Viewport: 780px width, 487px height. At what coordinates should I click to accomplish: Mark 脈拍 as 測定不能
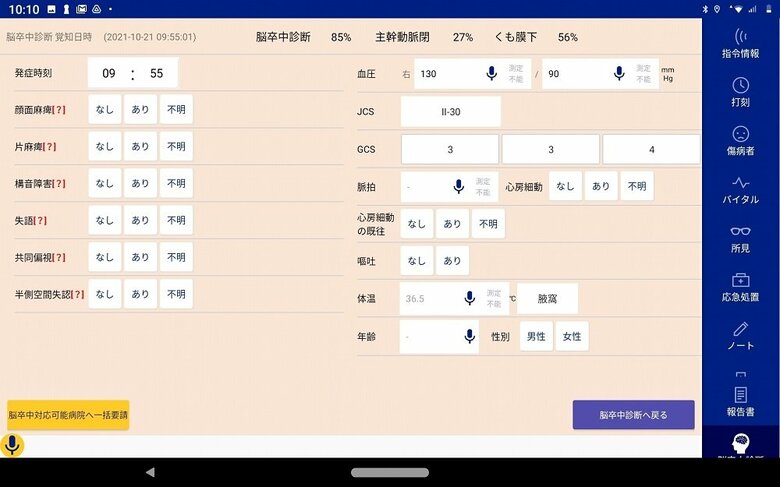[483, 187]
